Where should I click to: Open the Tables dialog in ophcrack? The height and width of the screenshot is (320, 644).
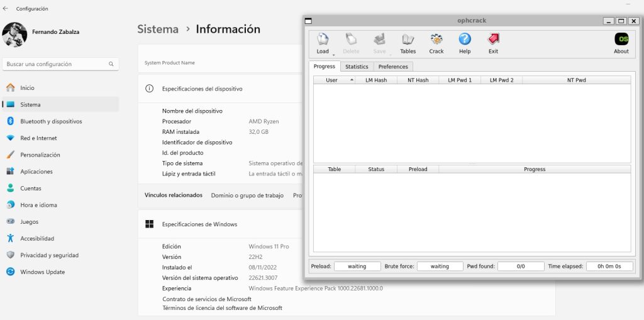tap(408, 43)
